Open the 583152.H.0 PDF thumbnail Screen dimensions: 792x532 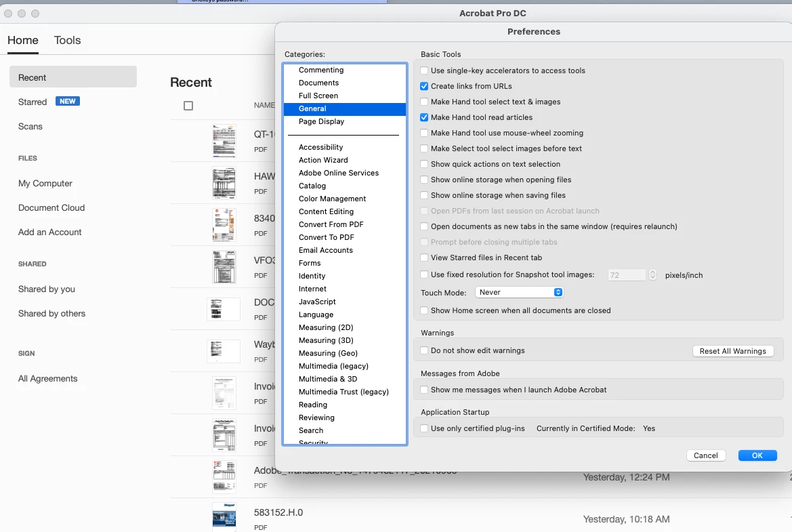point(224,517)
